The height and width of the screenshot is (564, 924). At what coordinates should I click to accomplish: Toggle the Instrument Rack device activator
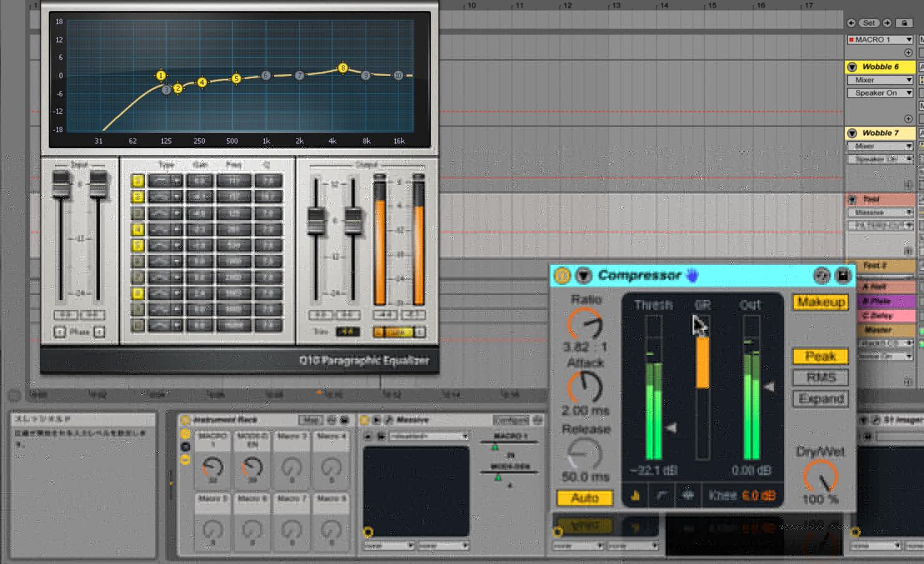(185, 420)
